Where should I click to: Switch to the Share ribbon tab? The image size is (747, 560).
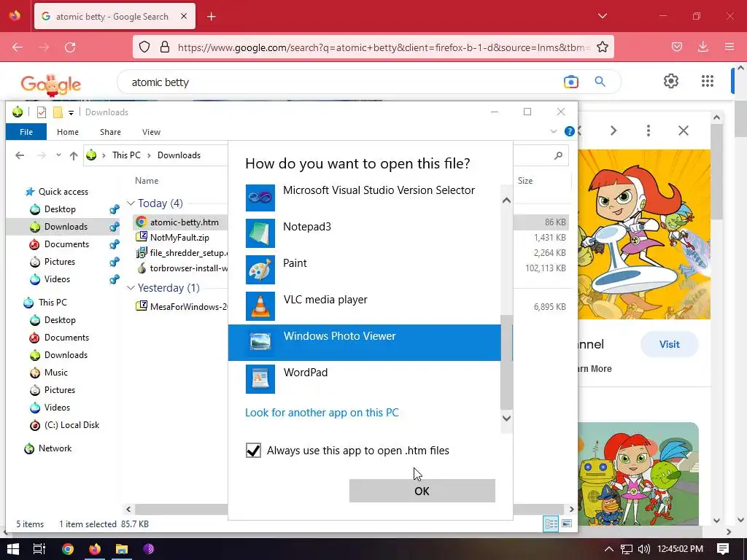coord(110,132)
